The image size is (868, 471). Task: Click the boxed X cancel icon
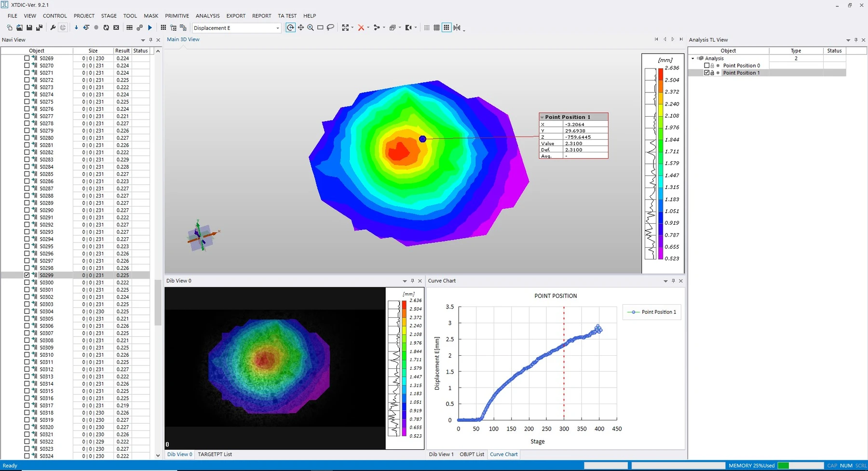116,28
